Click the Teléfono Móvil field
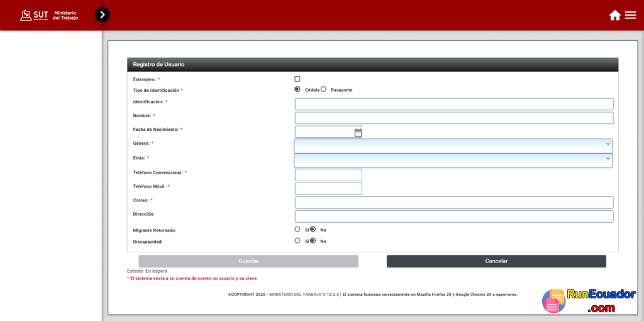 328,189
